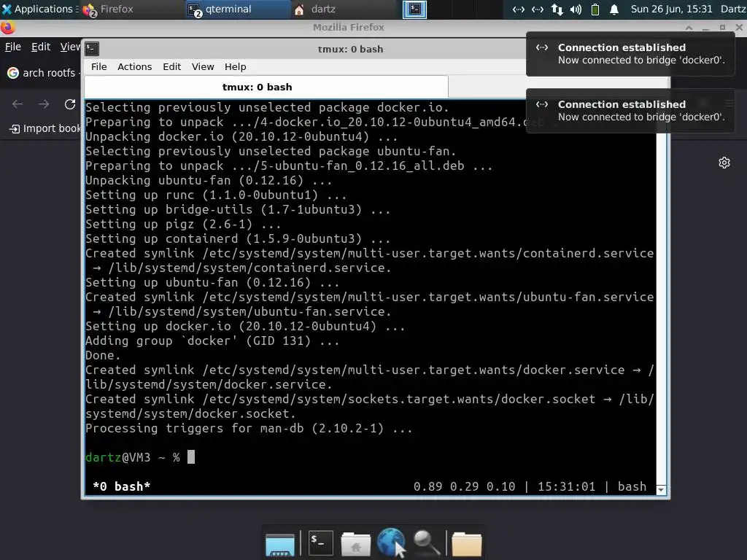
Task: Open the Dartz user menu in the panel
Action: pos(733,9)
